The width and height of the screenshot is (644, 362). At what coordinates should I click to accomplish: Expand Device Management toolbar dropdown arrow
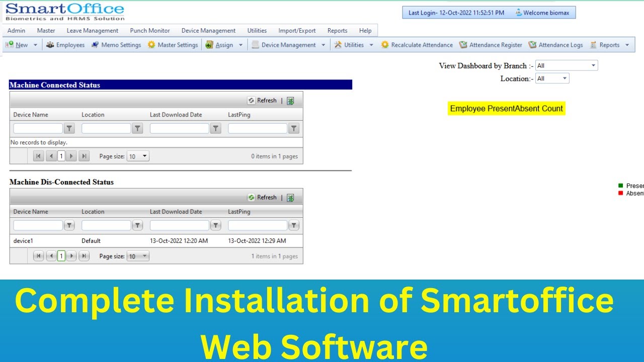(x=323, y=45)
